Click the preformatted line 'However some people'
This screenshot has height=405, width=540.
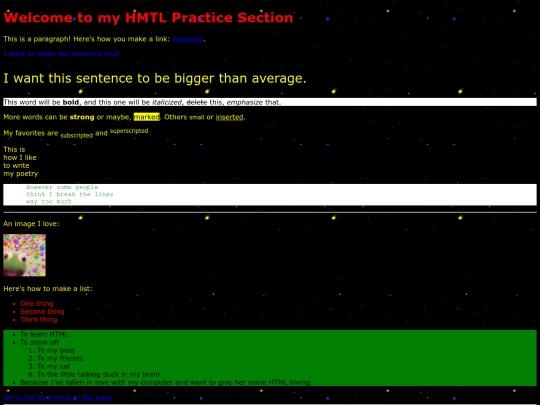(62, 187)
